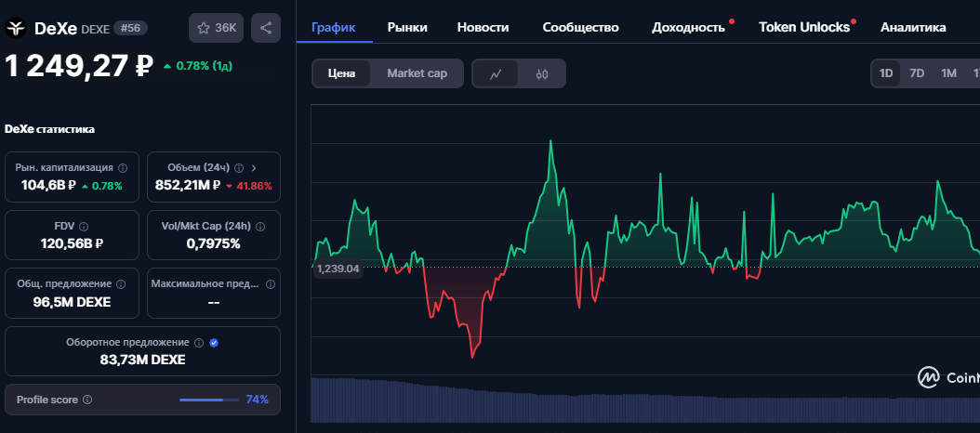The image size is (980, 433).
Task: Open the Аналитика tab
Action: point(913,28)
